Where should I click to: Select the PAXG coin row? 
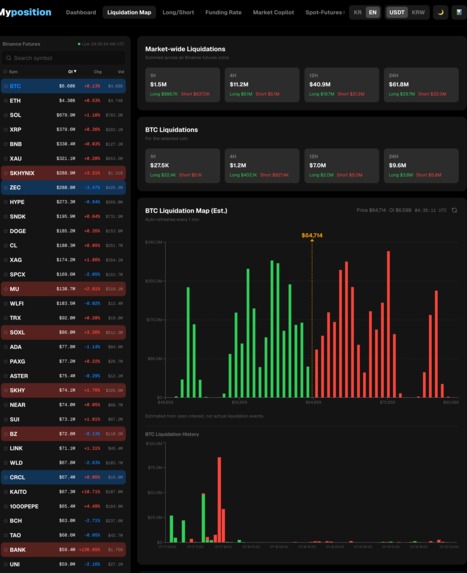63,361
